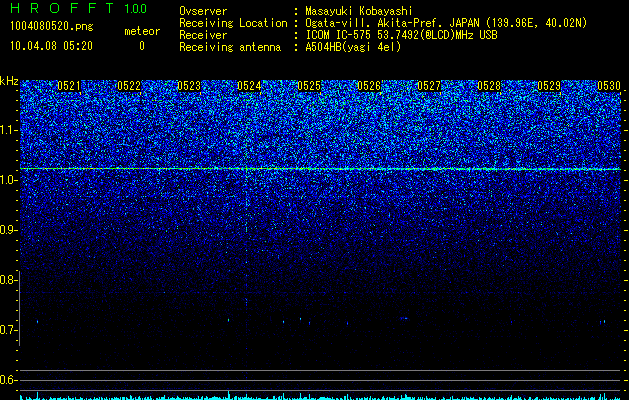Click the 0527 time marker
This screenshot has width=629, height=400.
pos(429,86)
